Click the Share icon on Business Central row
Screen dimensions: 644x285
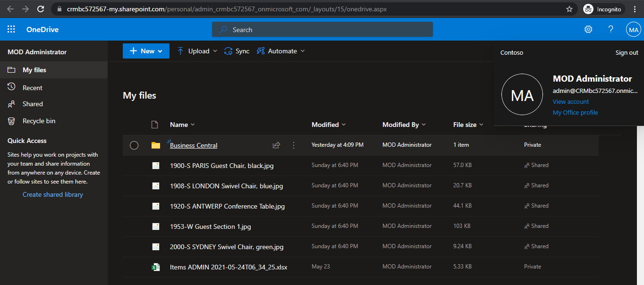tap(276, 145)
